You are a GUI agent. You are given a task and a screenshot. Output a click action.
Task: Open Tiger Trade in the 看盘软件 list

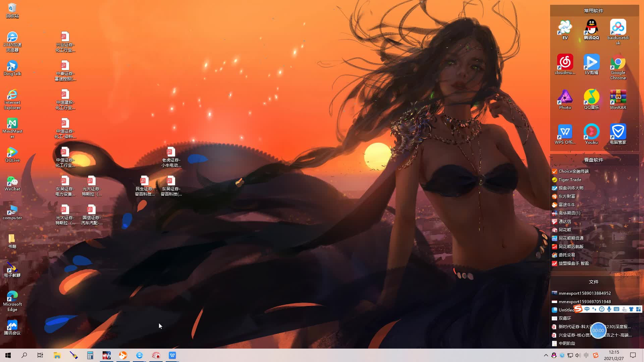click(x=567, y=179)
